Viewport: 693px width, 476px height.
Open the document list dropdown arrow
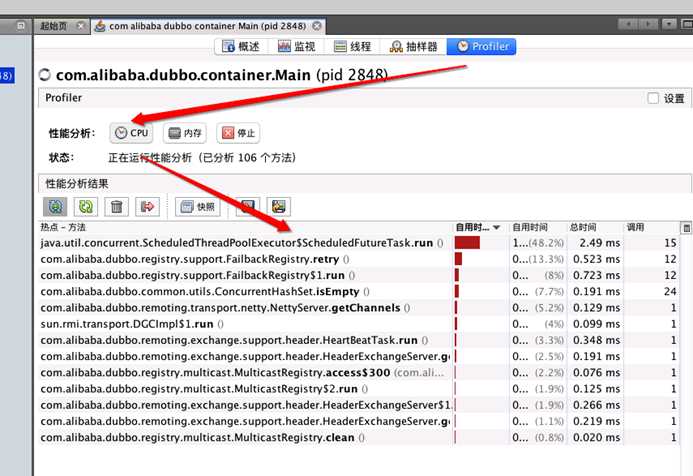(x=669, y=24)
